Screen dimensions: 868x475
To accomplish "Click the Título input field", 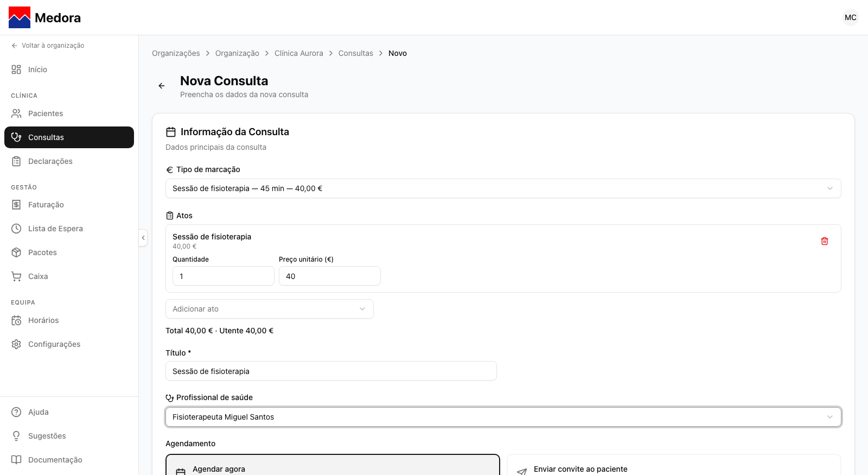I will (x=331, y=371).
